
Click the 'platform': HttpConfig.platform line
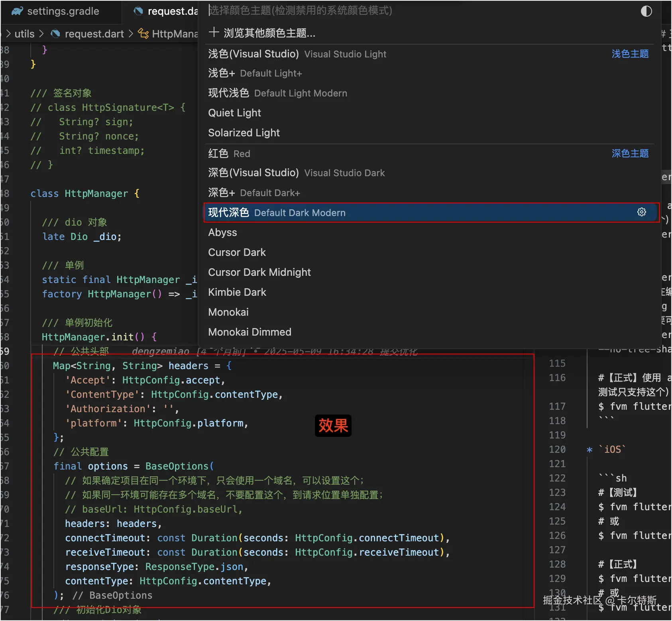tap(157, 423)
